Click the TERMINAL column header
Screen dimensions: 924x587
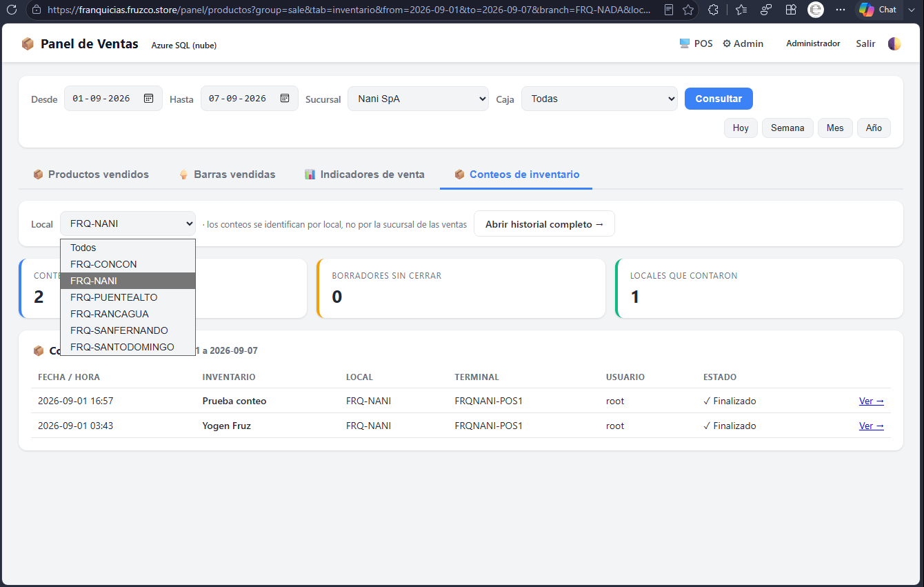coord(477,377)
